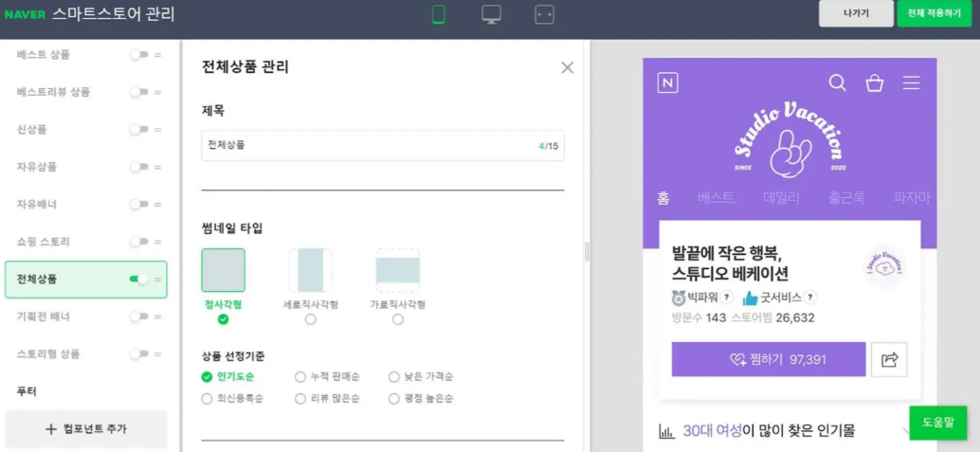Screen dimensions: 980x452
Task: Grab the drag handle for 자유상품
Action: 157,167
